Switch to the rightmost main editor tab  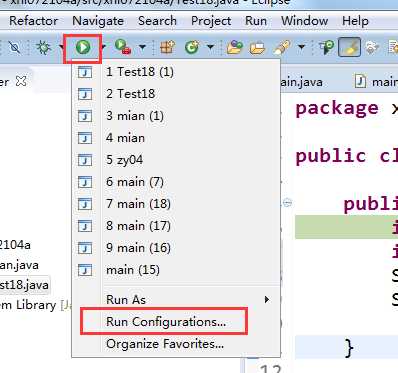click(x=376, y=82)
